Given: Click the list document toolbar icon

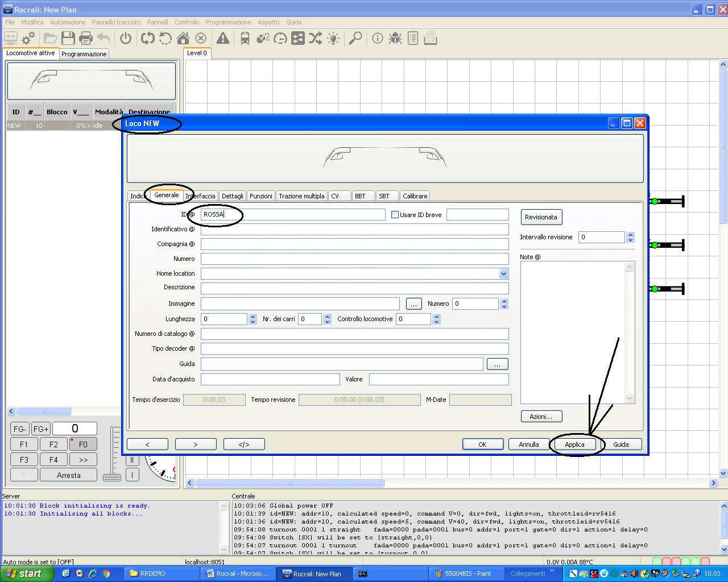Looking at the screenshot, I should tap(413, 38).
